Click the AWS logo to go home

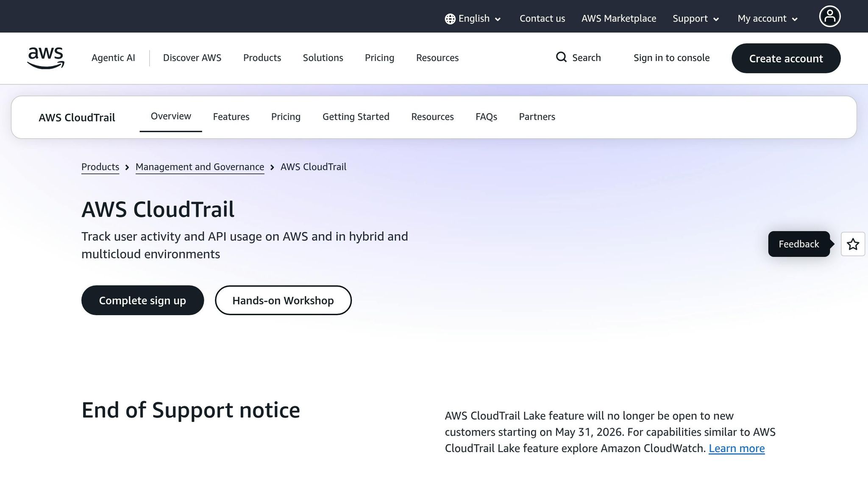tap(45, 58)
